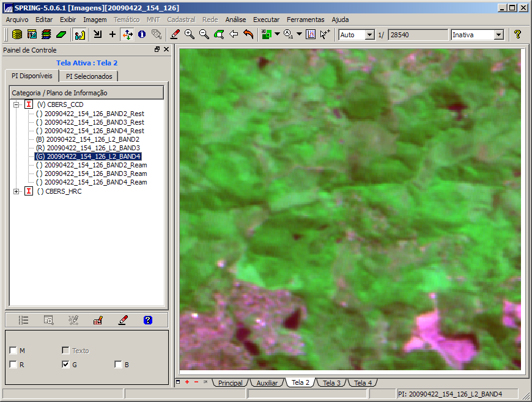Open the Inativa dropdown list
Viewport: 532px width, 402px height.
(x=498, y=35)
